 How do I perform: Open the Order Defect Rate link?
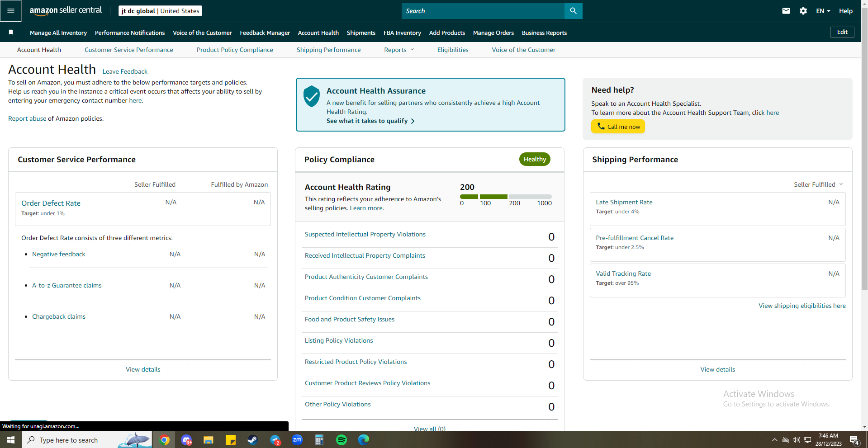click(x=51, y=203)
